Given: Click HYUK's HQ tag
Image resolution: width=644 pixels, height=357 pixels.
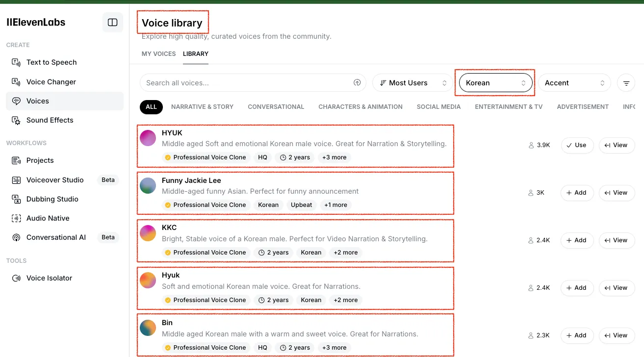Looking at the screenshot, I should (x=262, y=157).
